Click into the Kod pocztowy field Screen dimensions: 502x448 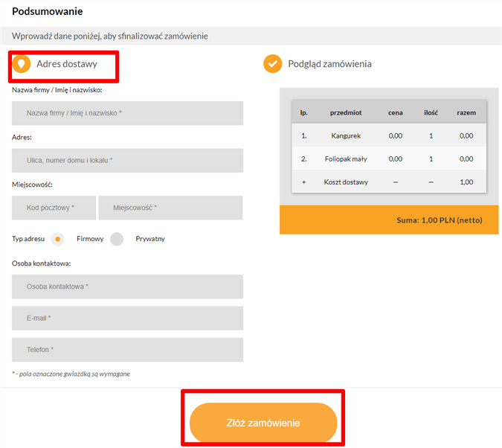[54, 208]
